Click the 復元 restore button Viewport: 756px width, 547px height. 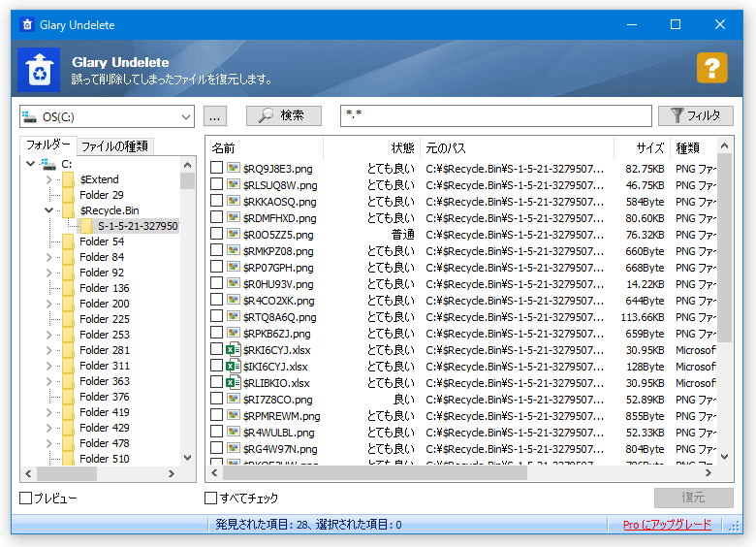tap(693, 498)
